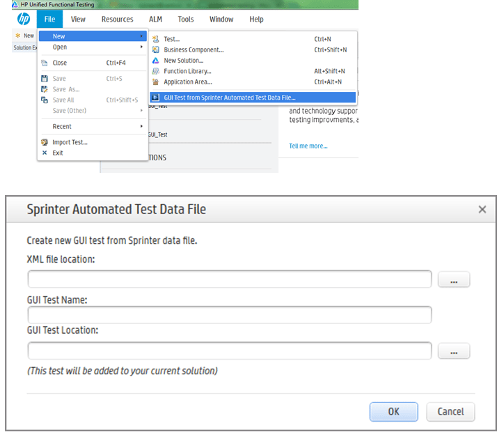This screenshot has width=504, height=439.
Task: Click the Close document icon in File menu
Action: (45, 63)
